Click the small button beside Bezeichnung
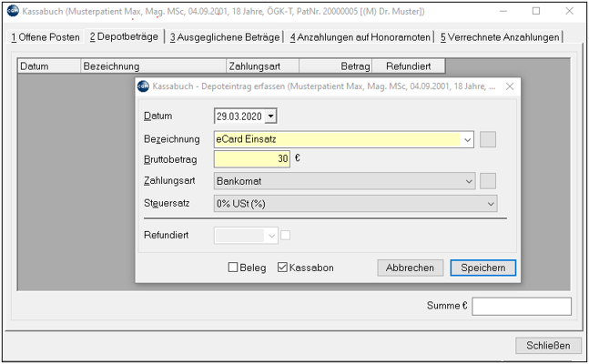This screenshot has height=364, width=589. pyautogui.click(x=488, y=139)
